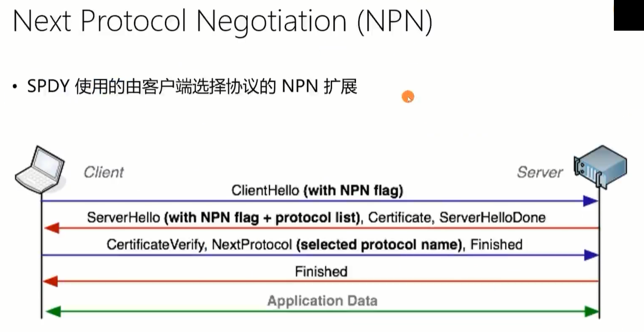This screenshot has height=332, width=644.
Task: Click the ServerHelloDone text
Action: 492,217
